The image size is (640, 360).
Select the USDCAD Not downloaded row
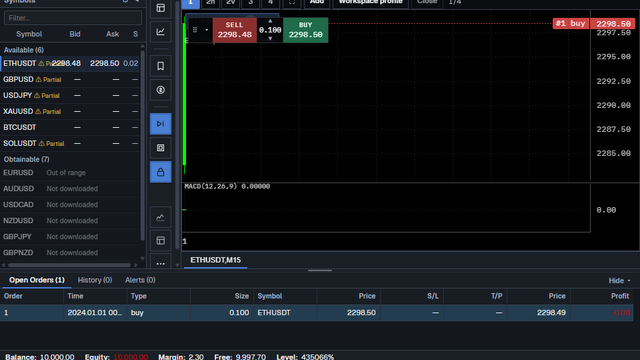pos(70,204)
